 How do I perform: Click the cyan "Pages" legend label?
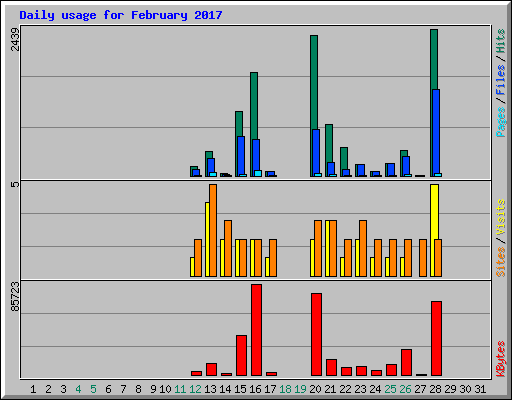pyautogui.click(x=501, y=122)
